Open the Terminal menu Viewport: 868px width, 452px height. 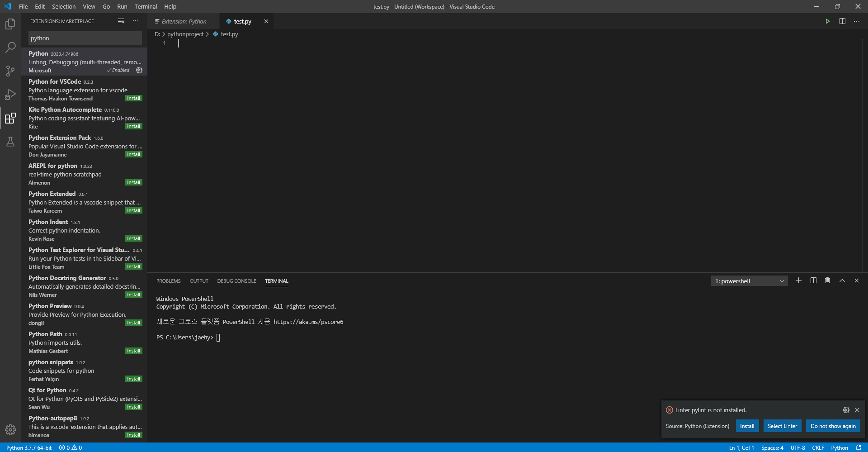pos(146,6)
